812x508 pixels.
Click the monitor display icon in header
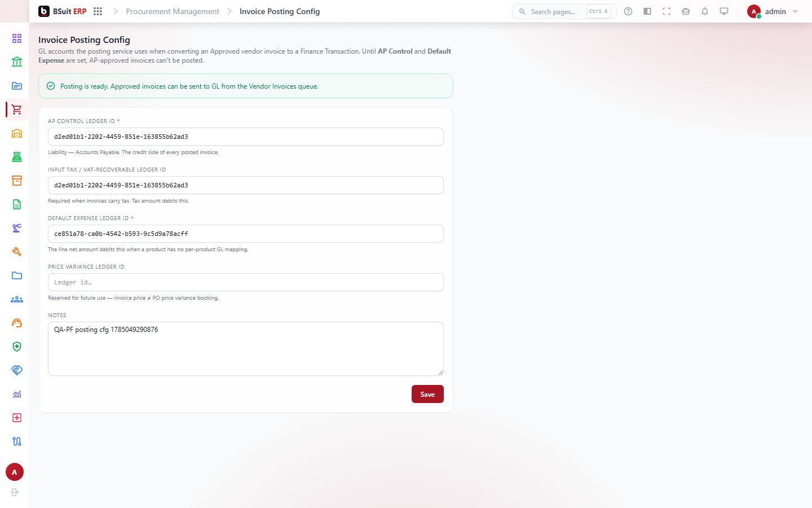click(724, 11)
